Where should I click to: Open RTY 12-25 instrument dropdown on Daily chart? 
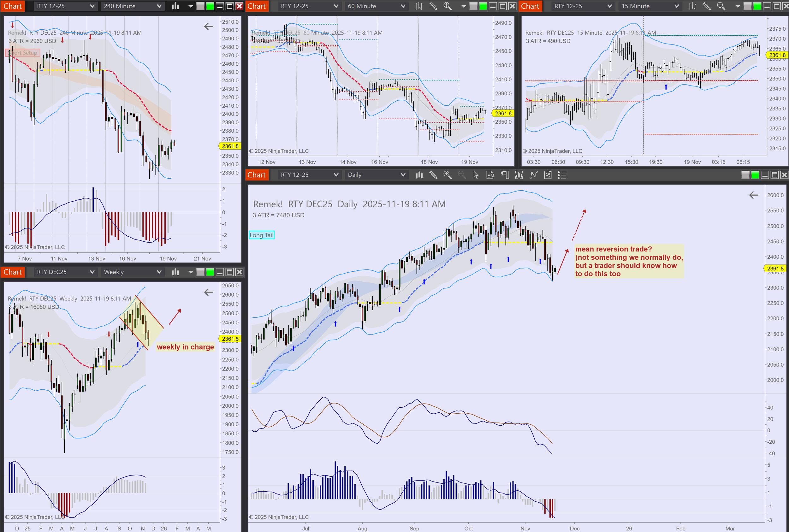coord(309,175)
